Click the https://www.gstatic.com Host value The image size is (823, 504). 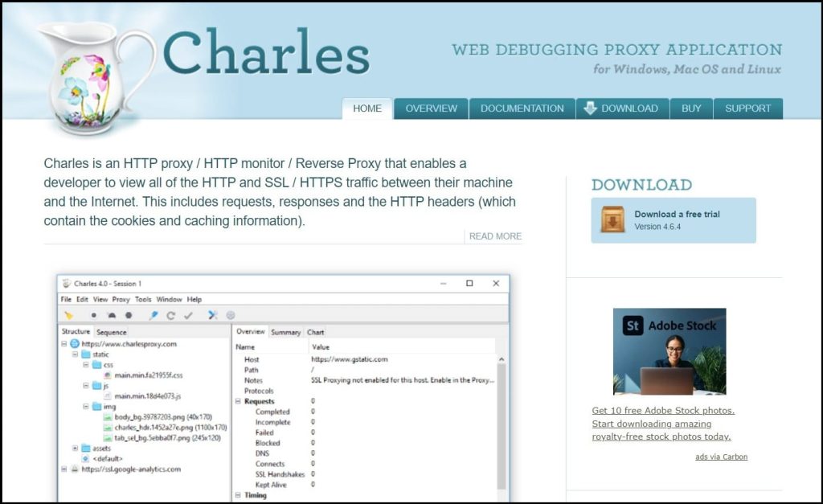(x=349, y=359)
